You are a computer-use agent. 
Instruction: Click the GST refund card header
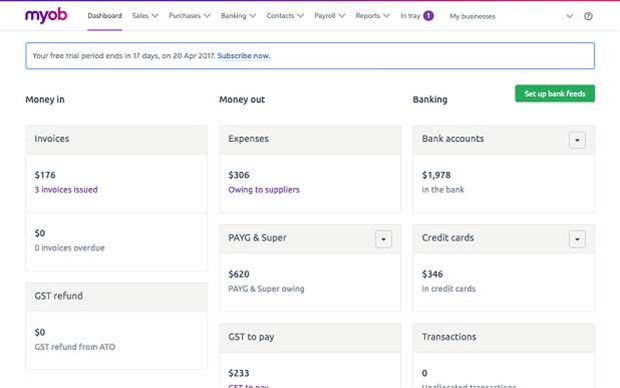coord(117,297)
